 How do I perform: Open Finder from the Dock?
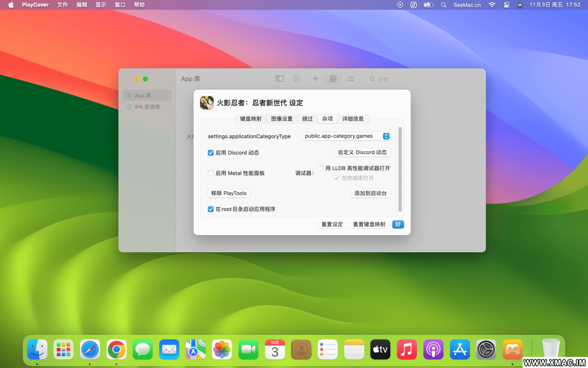point(37,350)
